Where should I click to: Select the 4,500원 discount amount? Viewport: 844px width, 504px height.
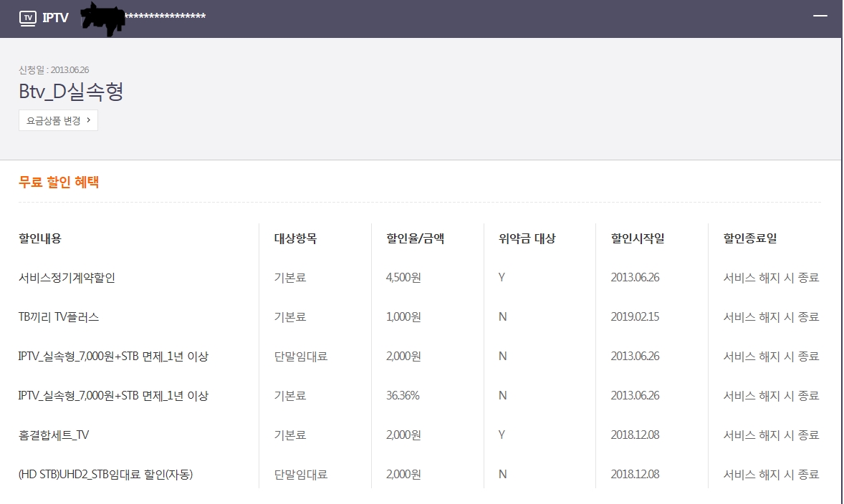coord(403,278)
